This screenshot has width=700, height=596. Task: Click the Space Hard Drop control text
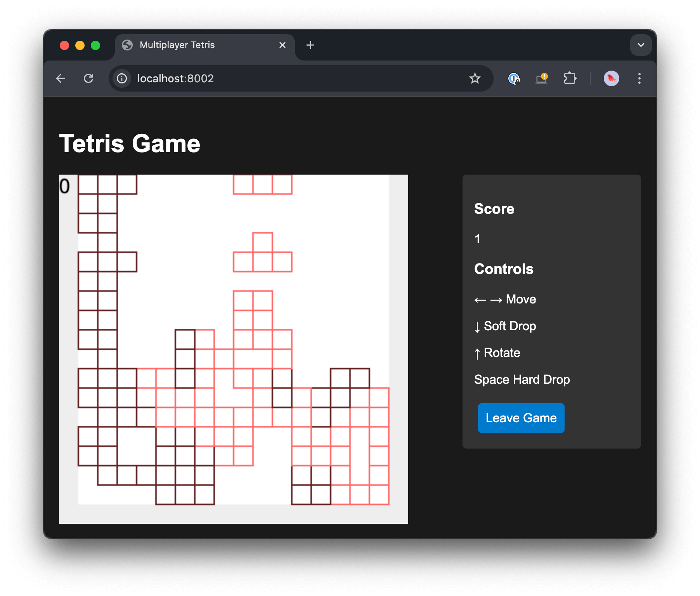pos(522,379)
